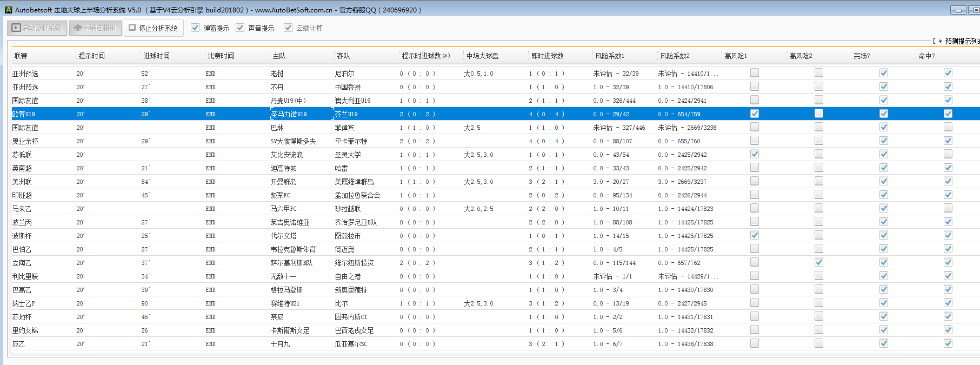Toggle the 云端计算 checkbox
The image size is (980, 365).
point(288,28)
